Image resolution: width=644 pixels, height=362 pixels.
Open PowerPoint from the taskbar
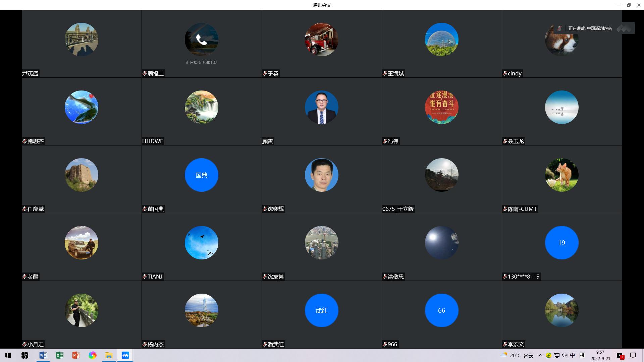[x=76, y=355]
